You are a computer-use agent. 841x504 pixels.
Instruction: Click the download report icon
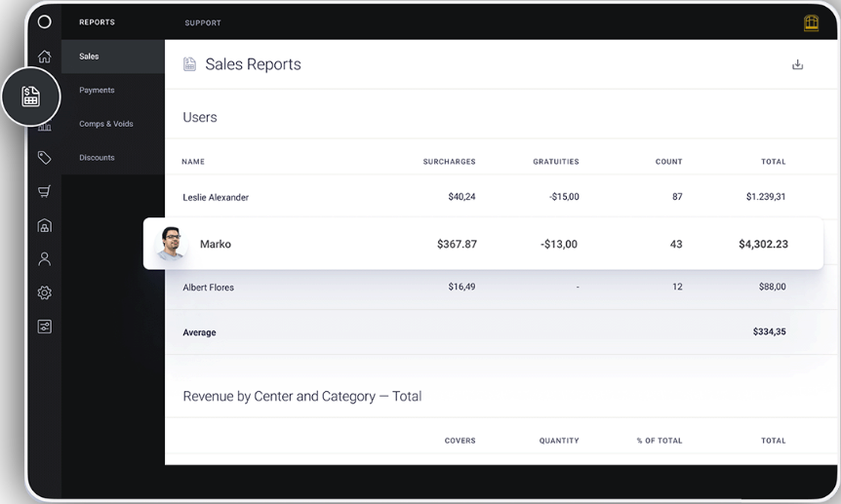[797, 64]
